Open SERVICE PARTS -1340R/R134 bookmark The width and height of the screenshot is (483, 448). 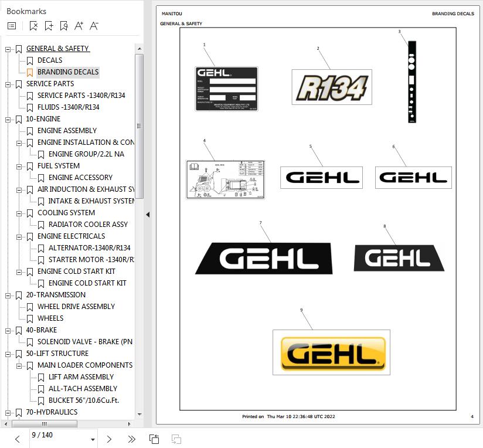[x=81, y=95]
